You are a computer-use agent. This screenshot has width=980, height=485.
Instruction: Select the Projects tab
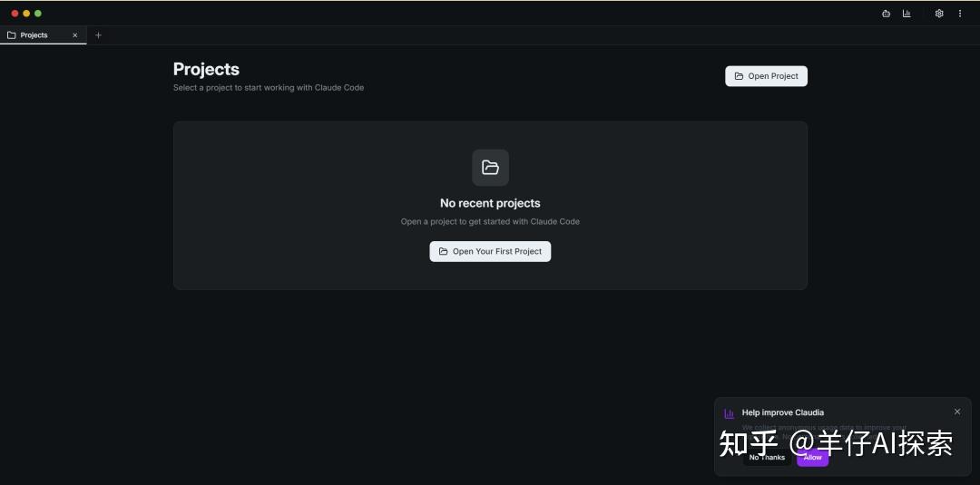[44, 35]
